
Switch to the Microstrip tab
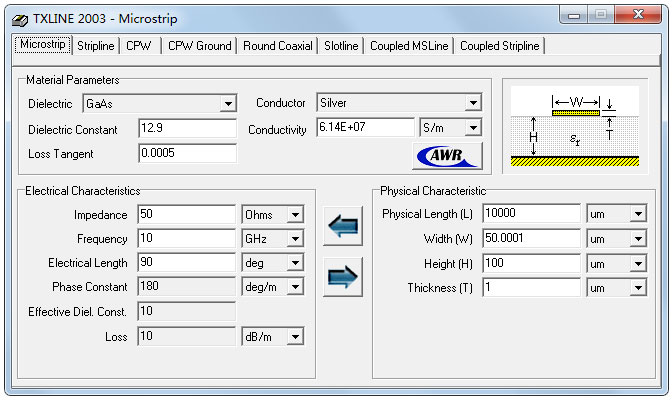(x=42, y=45)
